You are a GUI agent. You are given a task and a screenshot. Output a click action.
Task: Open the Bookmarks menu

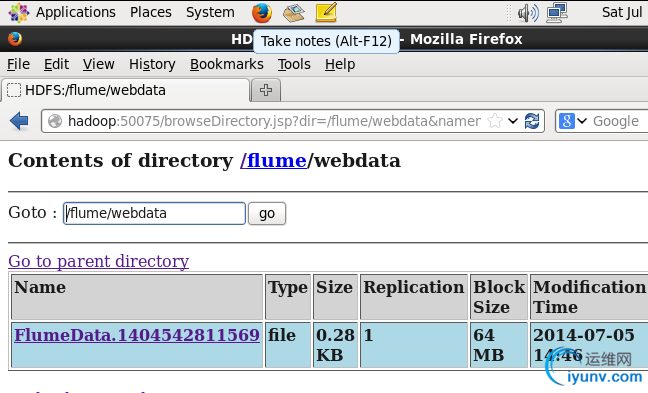tap(226, 64)
